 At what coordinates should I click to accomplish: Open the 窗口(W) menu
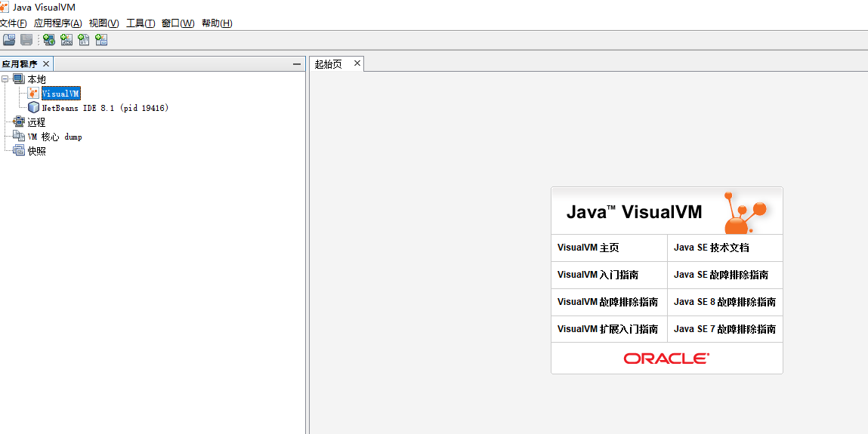[x=178, y=23]
